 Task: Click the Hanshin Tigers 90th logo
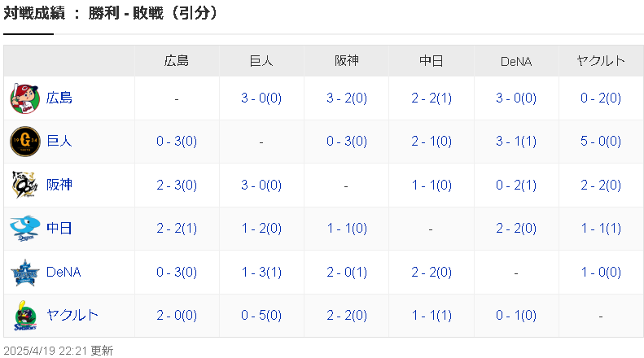(x=25, y=185)
